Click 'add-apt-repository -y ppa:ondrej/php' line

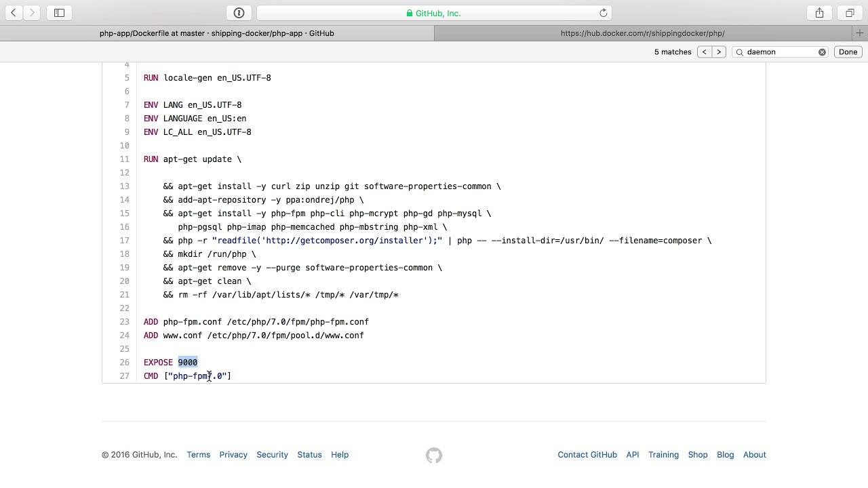[x=264, y=200]
